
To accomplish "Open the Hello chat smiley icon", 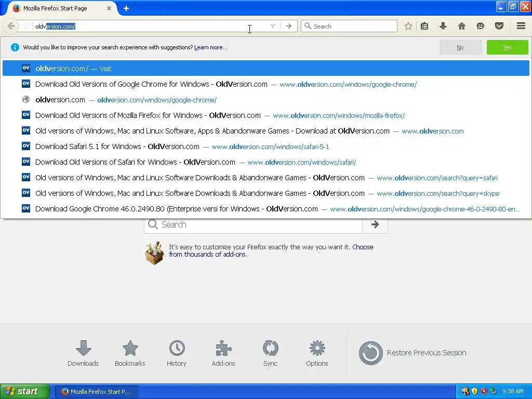I will pyautogui.click(x=481, y=26).
